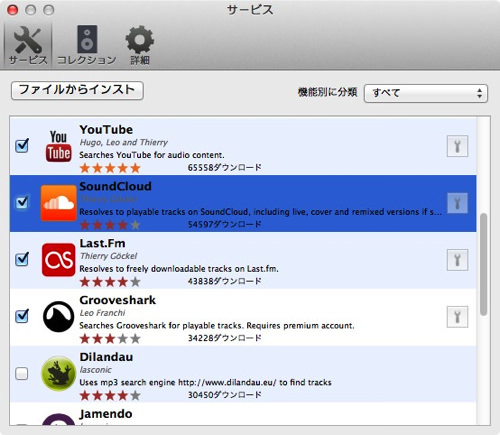Uncheck the YouTube resolver checkbox
The height and width of the screenshot is (435, 500).
click(22, 146)
